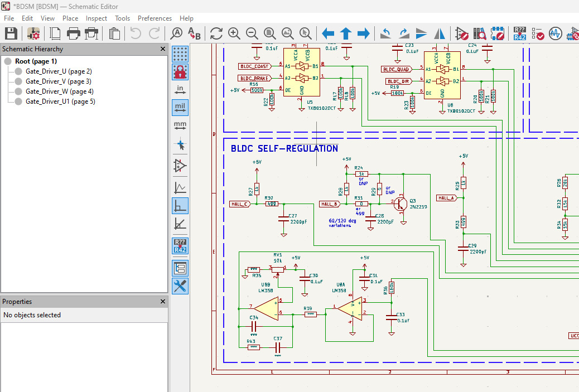Open the Symbol Library Browser
Screen dimensions: 579x392
[x=480, y=33]
